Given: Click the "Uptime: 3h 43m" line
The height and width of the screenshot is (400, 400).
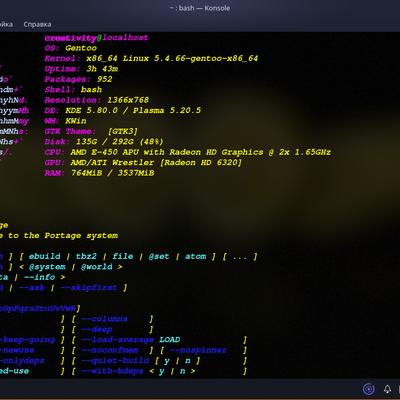Looking at the screenshot, I should pos(81,69).
